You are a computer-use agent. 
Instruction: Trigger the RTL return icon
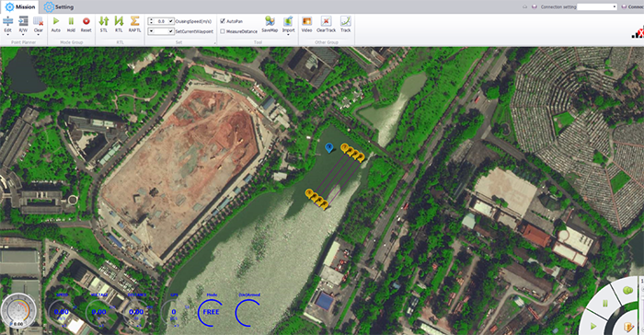point(119,21)
